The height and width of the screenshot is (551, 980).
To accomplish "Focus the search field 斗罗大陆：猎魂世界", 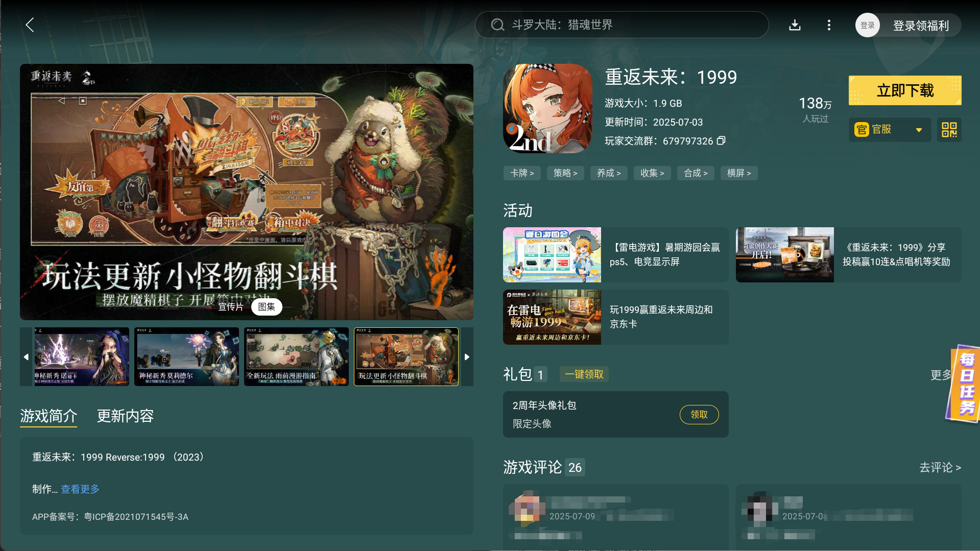I will tap(622, 25).
